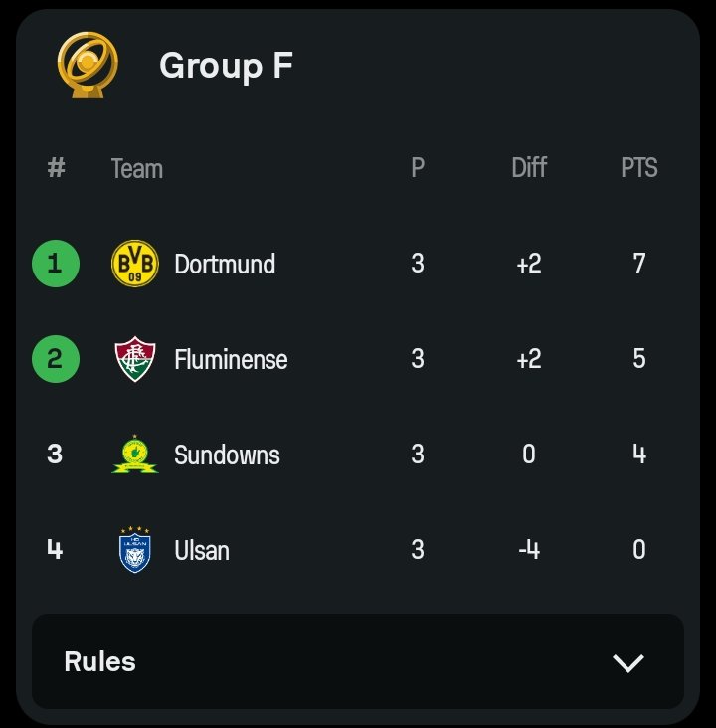Click the Sundowns club badge
Screen dimensions: 716x728
(x=135, y=455)
